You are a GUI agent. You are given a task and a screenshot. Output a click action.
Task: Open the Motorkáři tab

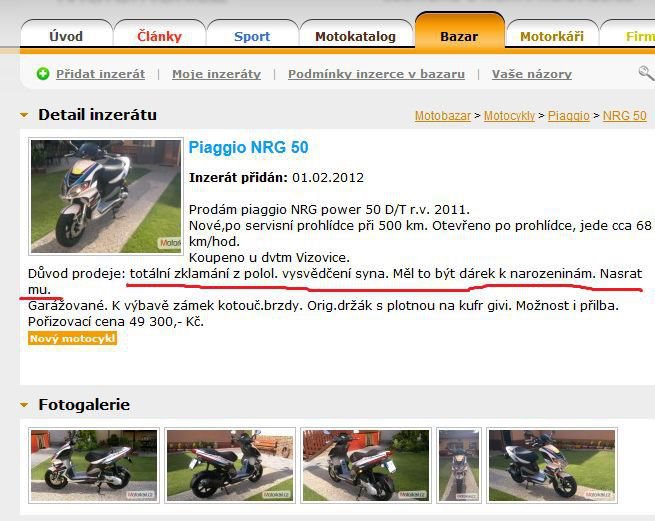pos(552,36)
